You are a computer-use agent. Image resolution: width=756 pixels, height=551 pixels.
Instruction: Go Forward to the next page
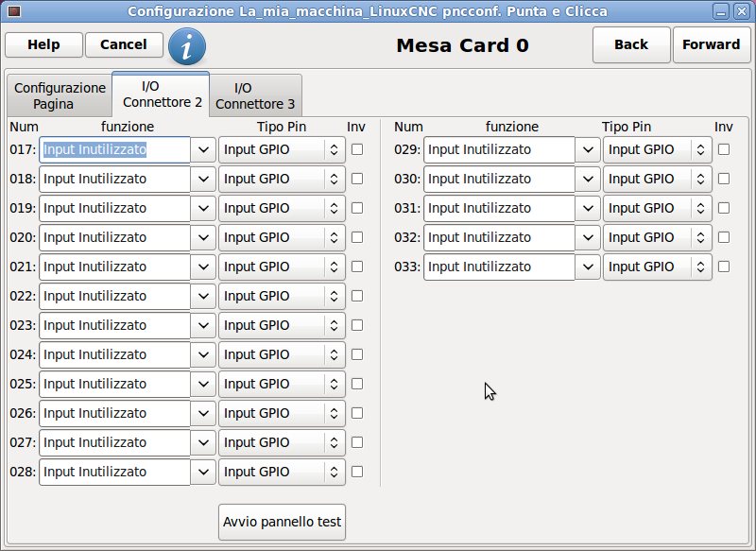(712, 44)
